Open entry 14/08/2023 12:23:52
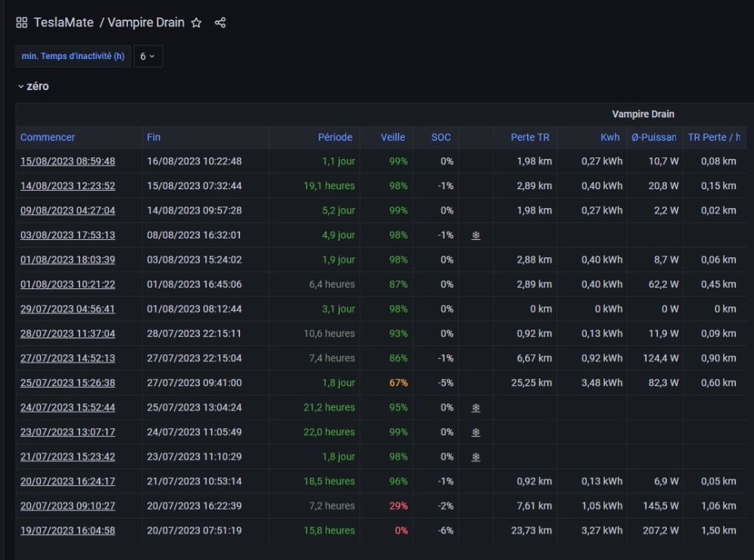Screen dimensions: 754x560 tap(68, 185)
